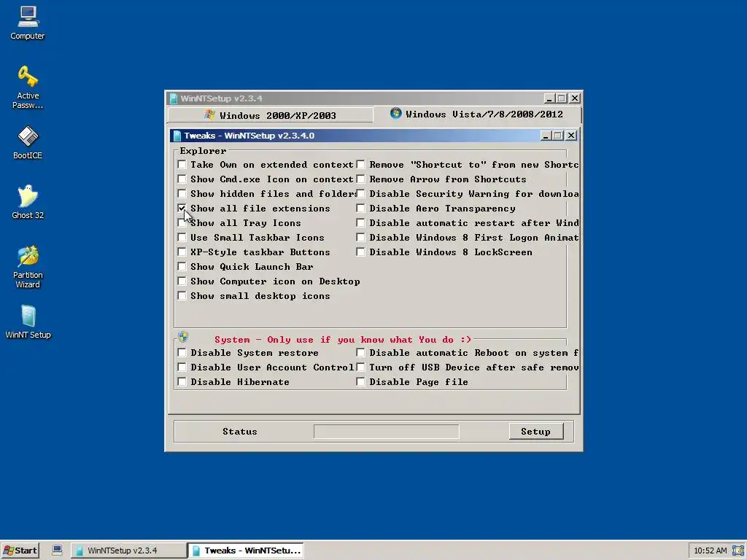This screenshot has width=747, height=560.
Task: Click the Setup button
Action: [536, 432]
